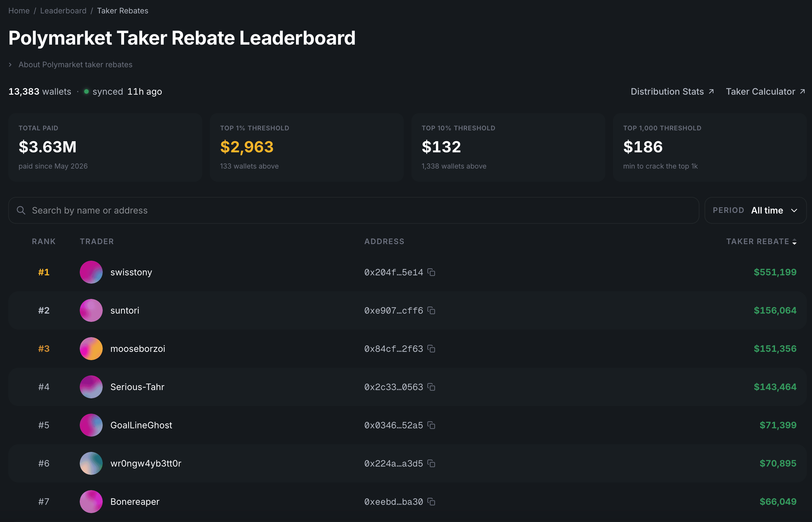This screenshot has width=812, height=522.
Task: Click Taker Rebates breadcrumb
Action: pos(123,11)
